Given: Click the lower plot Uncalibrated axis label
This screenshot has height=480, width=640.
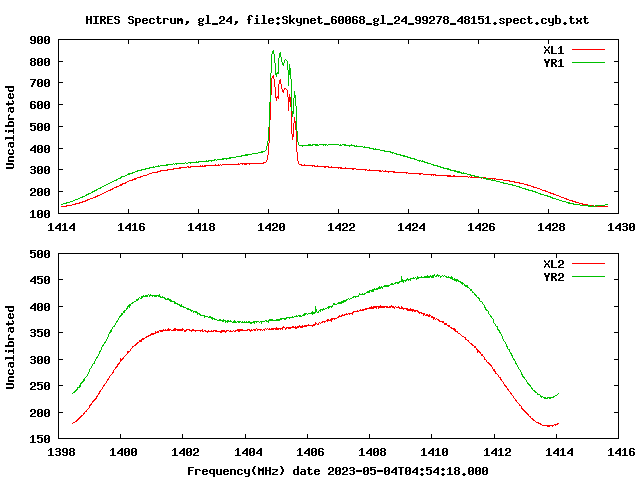Looking at the screenshot, I should (x=10, y=347).
